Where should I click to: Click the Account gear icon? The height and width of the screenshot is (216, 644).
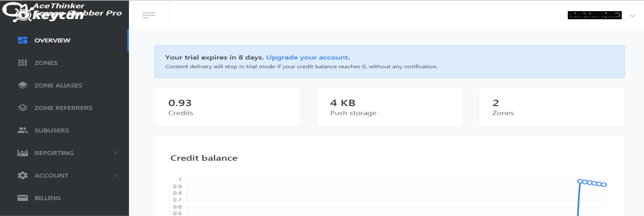pos(22,175)
